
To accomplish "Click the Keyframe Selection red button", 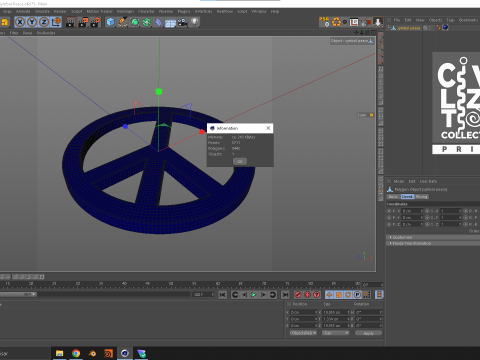I will click(x=317, y=295).
